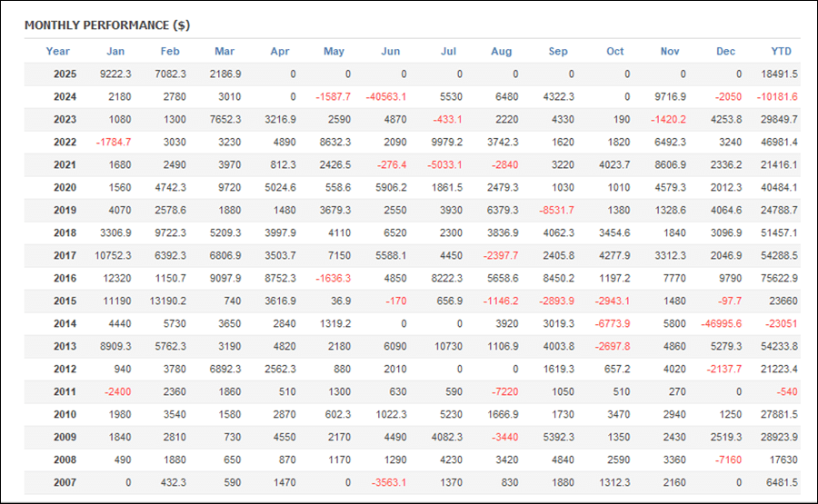Select the 2019 September value -8531.7

tap(556, 211)
